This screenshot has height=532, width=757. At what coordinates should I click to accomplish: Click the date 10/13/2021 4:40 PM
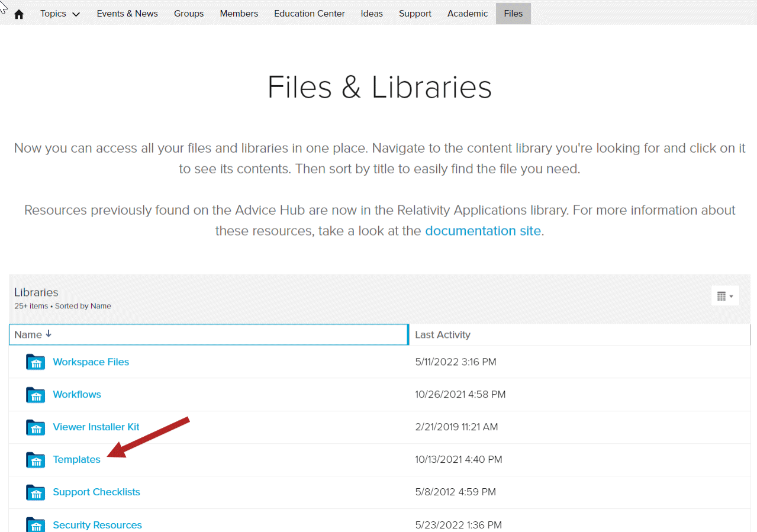[459, 459]
